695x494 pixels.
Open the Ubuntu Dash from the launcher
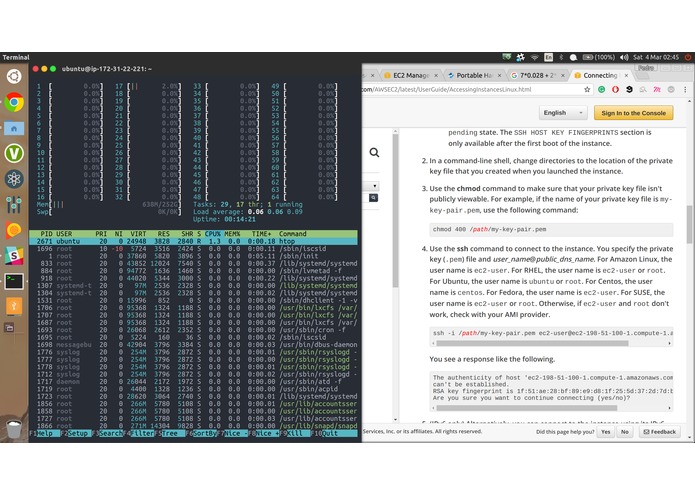point(14,76)
